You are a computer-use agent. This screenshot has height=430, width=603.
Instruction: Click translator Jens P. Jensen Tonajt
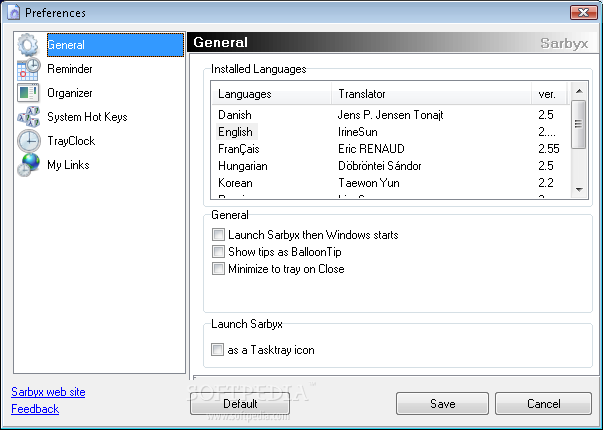(x=390, y=115)
